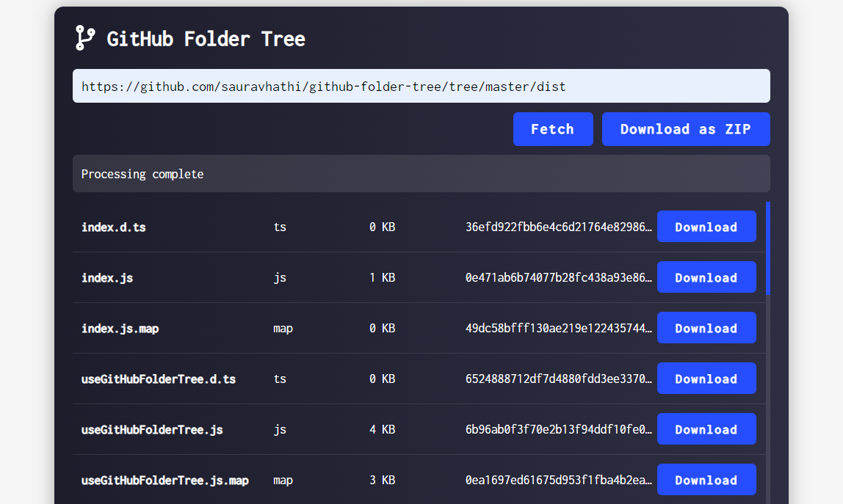Click hash 49dc58bfff130ae219e122435744…
Image resolution: width=843 pixels, height=504 pixels.
559,328
